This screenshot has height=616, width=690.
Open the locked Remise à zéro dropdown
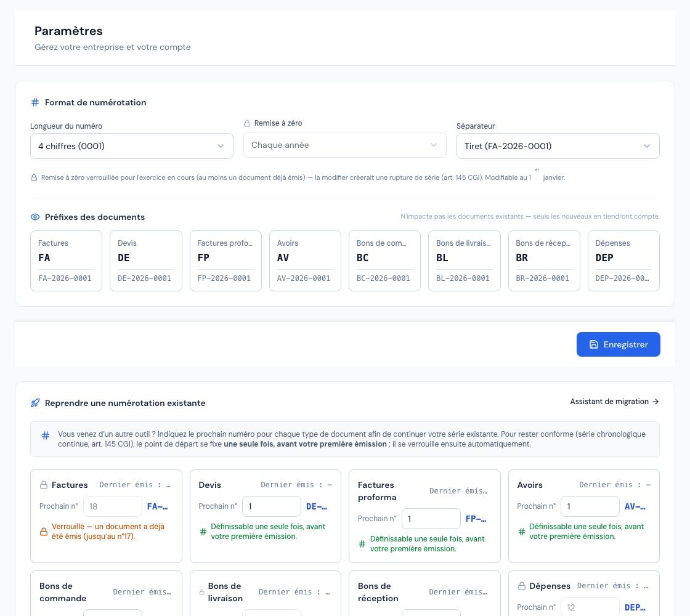[x=344, y=145]
